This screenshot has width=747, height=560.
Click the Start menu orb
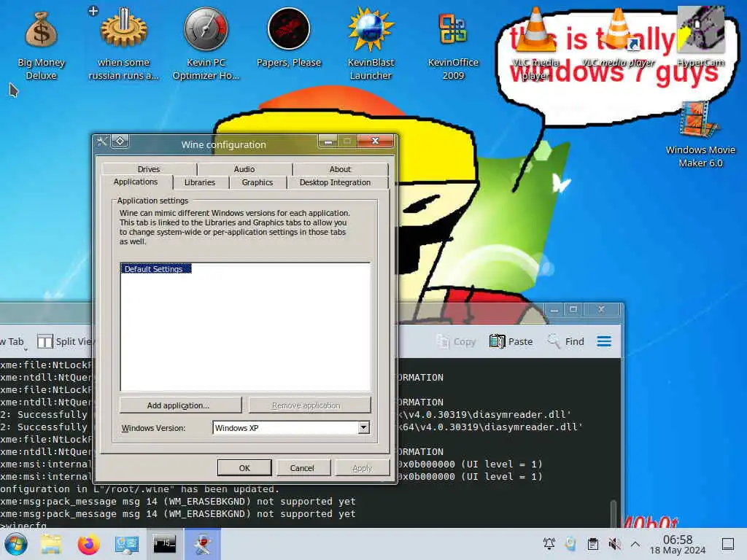tap(16, 544)
